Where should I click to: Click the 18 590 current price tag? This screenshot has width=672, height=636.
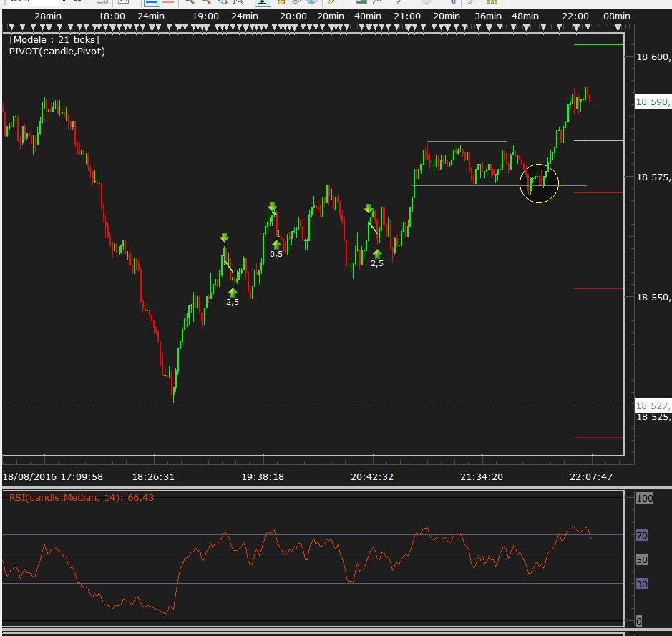click(653, 102)
